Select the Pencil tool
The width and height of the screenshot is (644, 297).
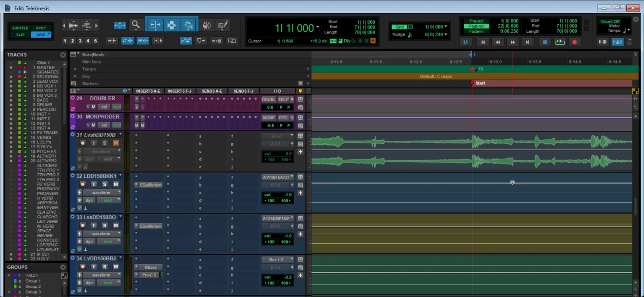tap(223, 25)
